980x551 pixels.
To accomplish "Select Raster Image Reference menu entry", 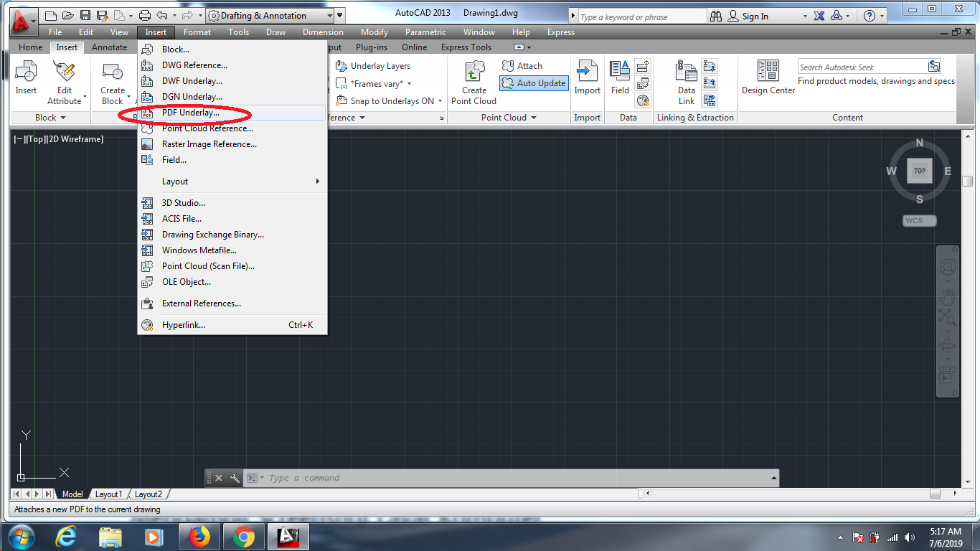I will [x=232, y=144].
